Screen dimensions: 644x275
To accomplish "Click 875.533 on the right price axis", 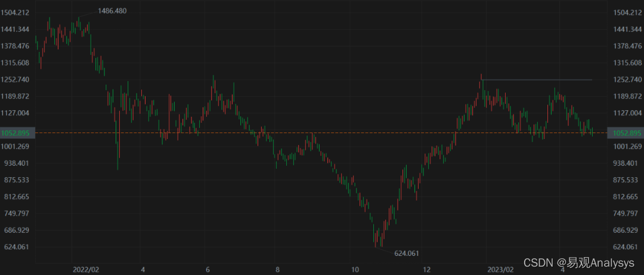I will pos(626,180).
